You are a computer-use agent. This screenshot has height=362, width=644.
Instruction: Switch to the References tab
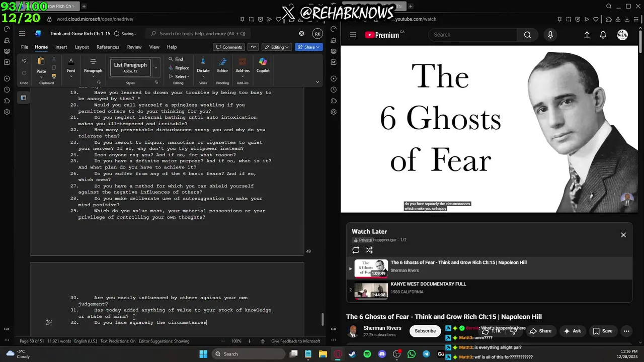108,47
